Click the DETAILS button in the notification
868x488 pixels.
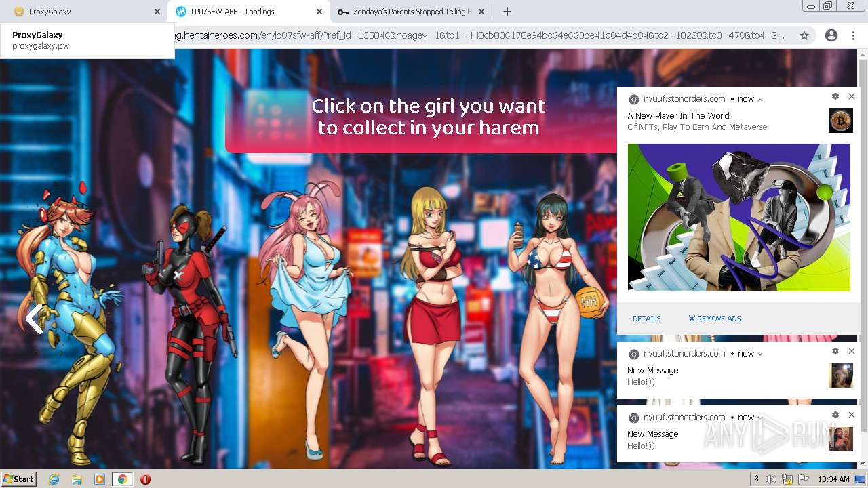[x=646, y=319]
